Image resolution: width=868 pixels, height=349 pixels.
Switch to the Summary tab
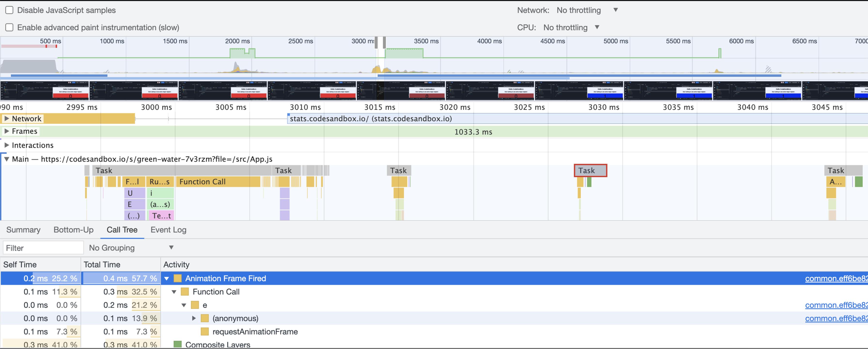23,230
